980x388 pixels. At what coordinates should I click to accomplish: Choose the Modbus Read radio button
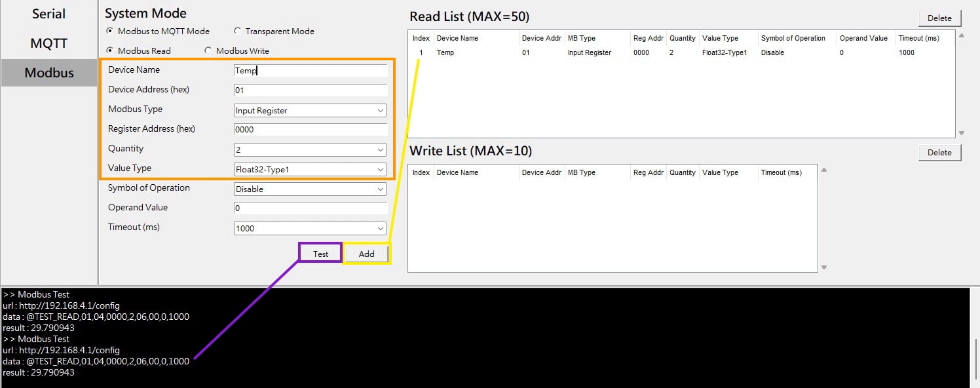point(109,51)
